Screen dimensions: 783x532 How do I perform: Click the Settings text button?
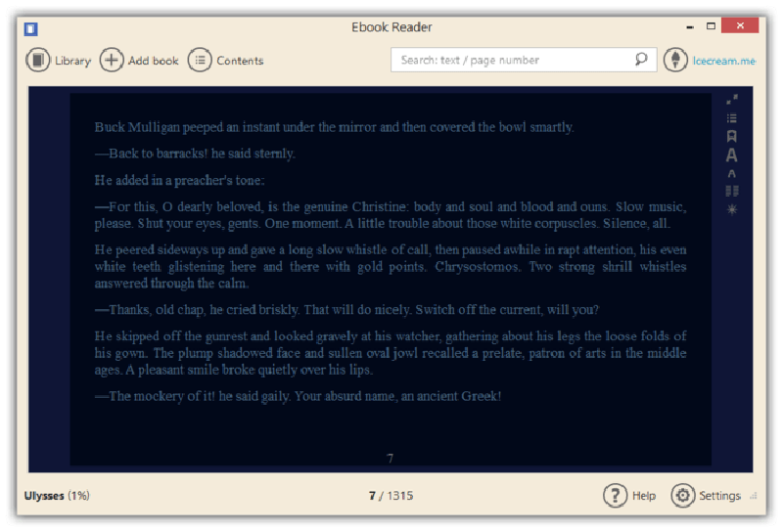click(x=719, y=496)
